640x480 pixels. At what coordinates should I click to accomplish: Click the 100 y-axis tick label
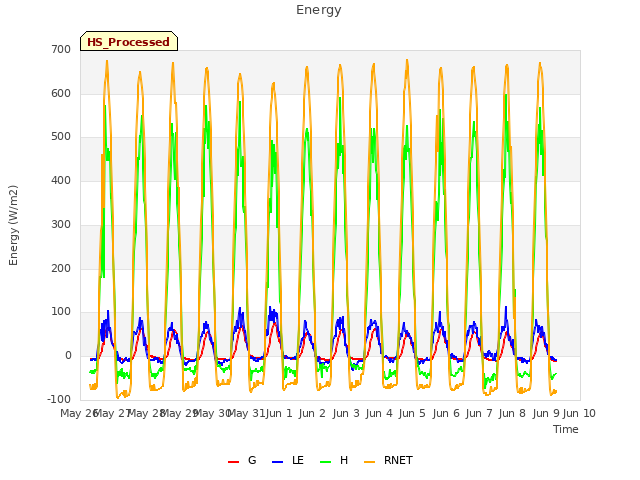coord(61,312)
